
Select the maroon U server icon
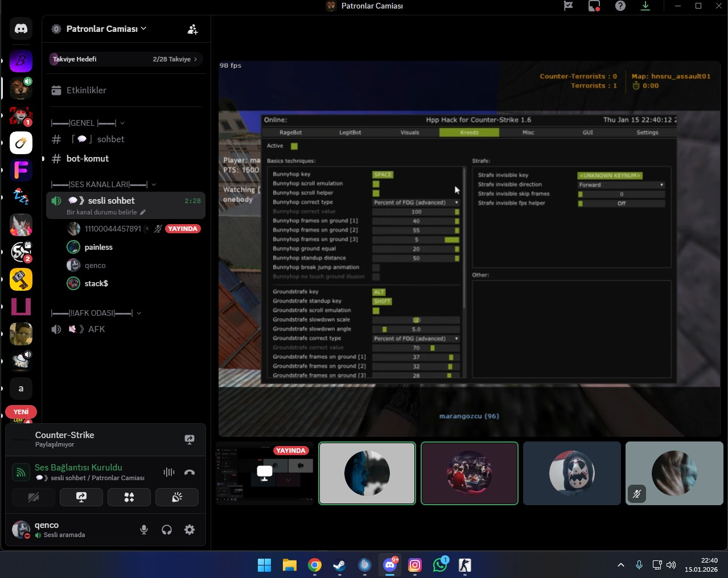(21, 307)
